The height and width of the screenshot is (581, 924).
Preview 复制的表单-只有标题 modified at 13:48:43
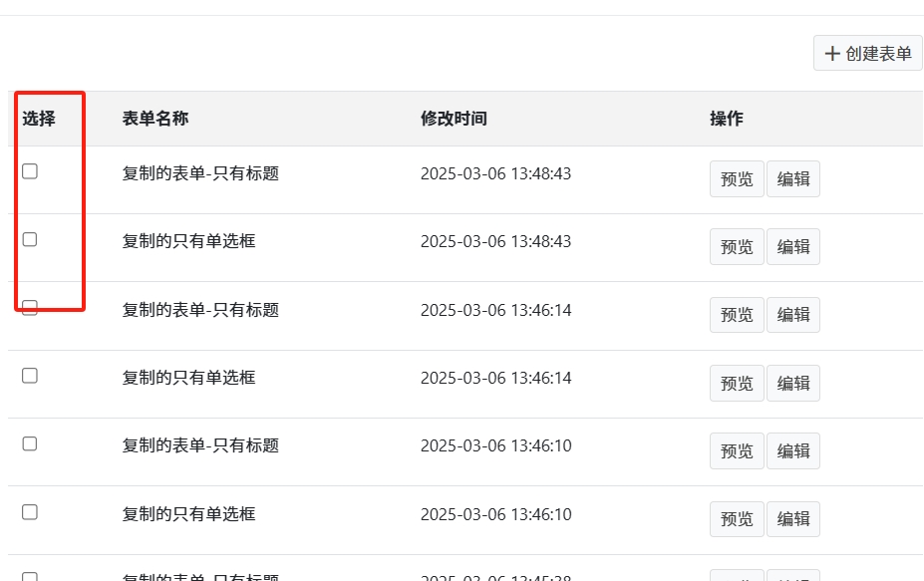point(737,179)
